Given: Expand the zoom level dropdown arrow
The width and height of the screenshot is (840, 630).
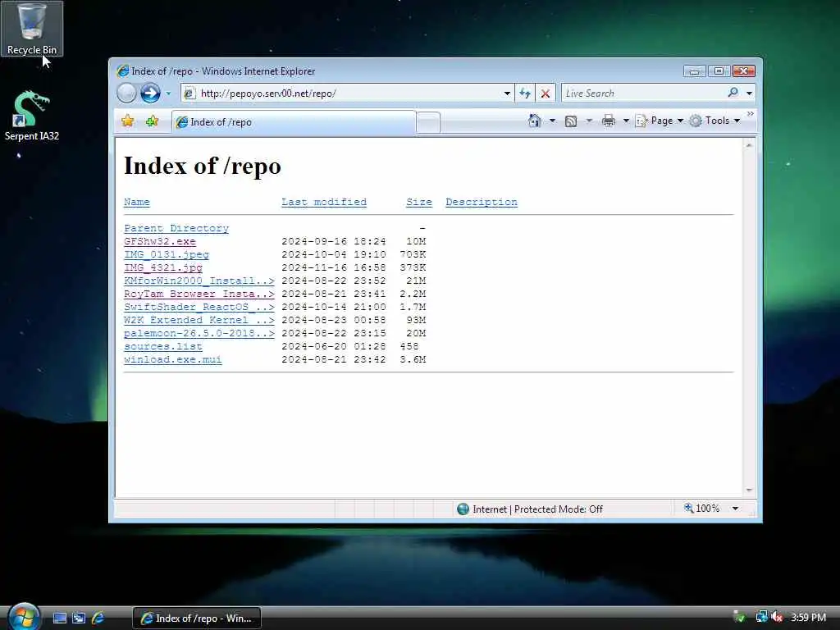Looking at the screenshot, I should (x=736, y=509).
